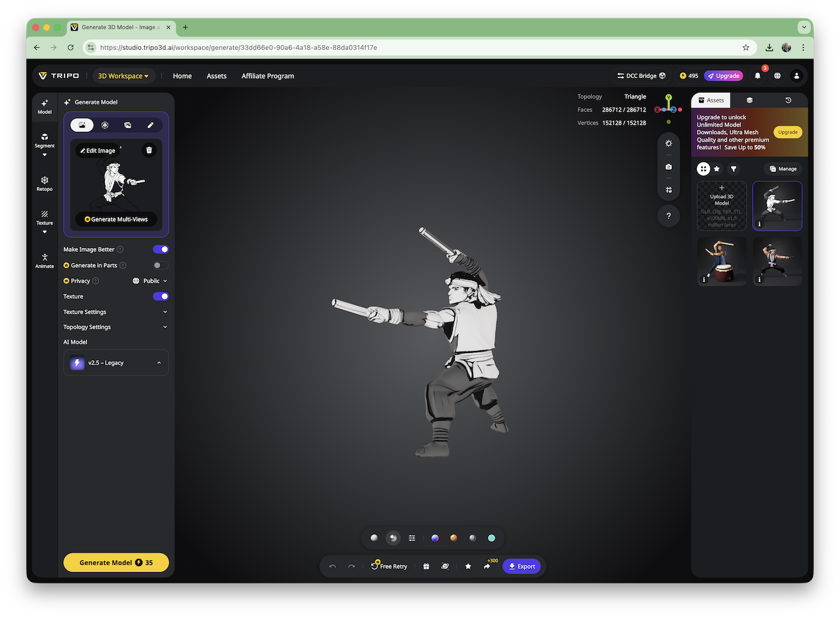This screenshot has width=840, height=618.
Task: Open the help question mark button
Action: [668, 216]
